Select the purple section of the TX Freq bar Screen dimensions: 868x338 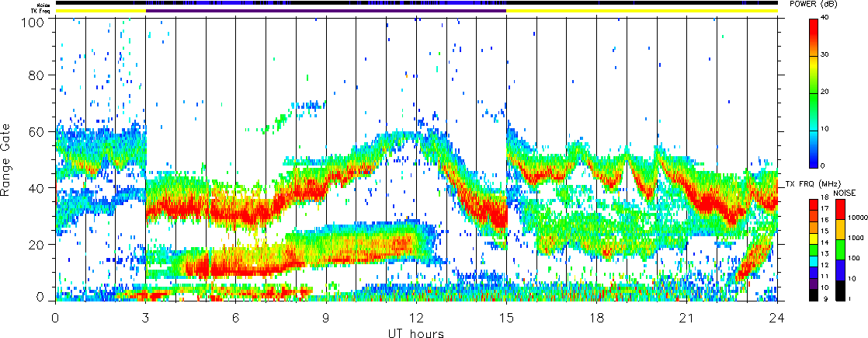[326, 10]
